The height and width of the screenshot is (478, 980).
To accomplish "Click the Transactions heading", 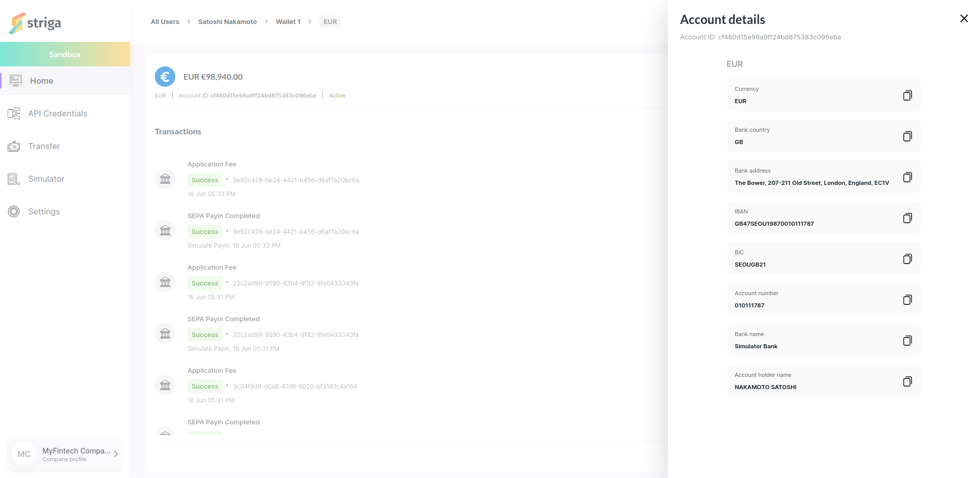I will [178, 132].
